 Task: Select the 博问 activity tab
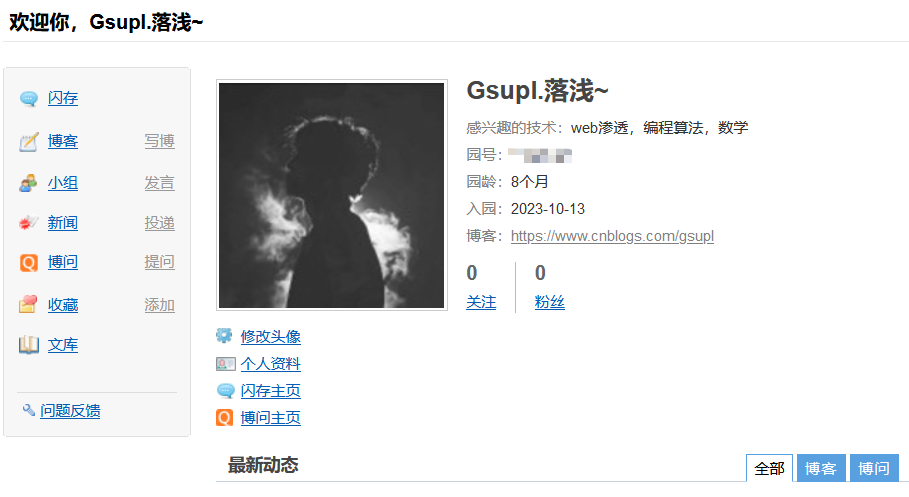tap(874, 468)
